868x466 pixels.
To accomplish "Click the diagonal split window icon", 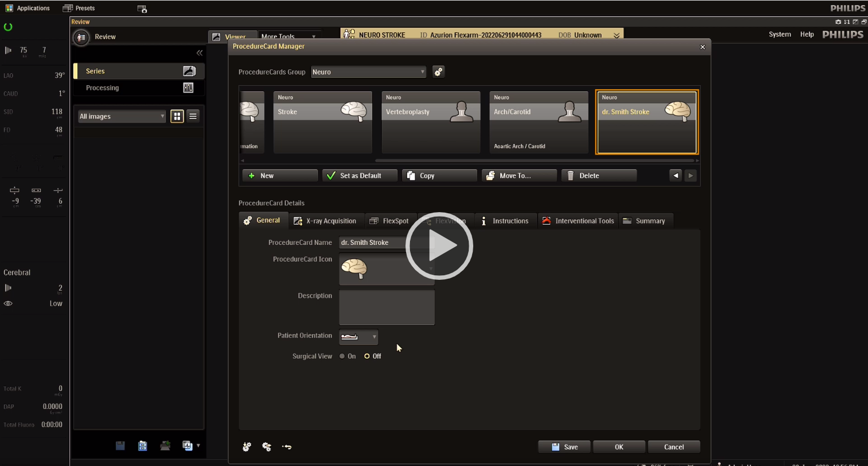I will [x=855, y=22].
